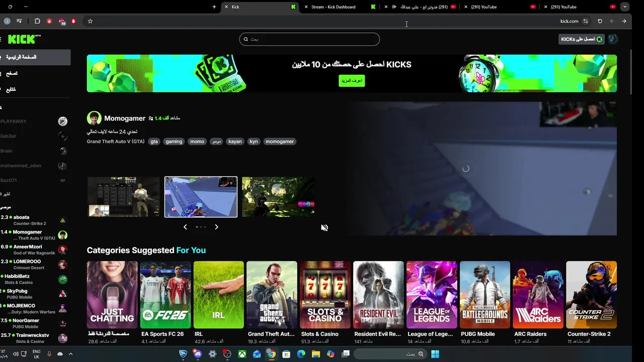Open LOMEROOO channel in the sidebar
This screenshot has width=644, height=362.
coord(34,264)
